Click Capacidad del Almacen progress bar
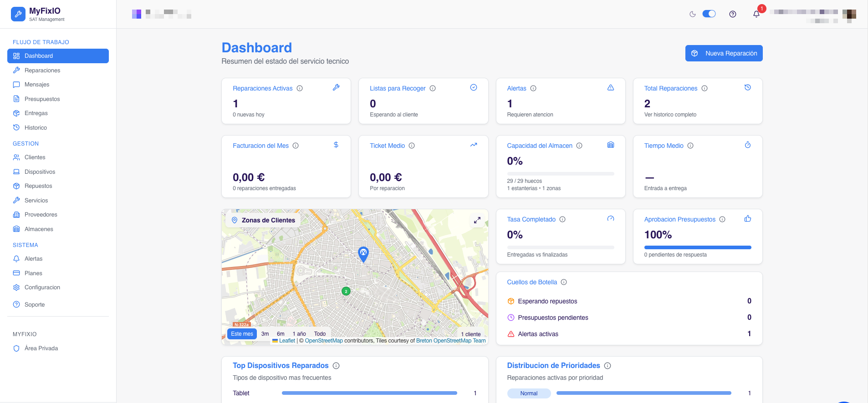868x403 pixels. tap(561, 174)
